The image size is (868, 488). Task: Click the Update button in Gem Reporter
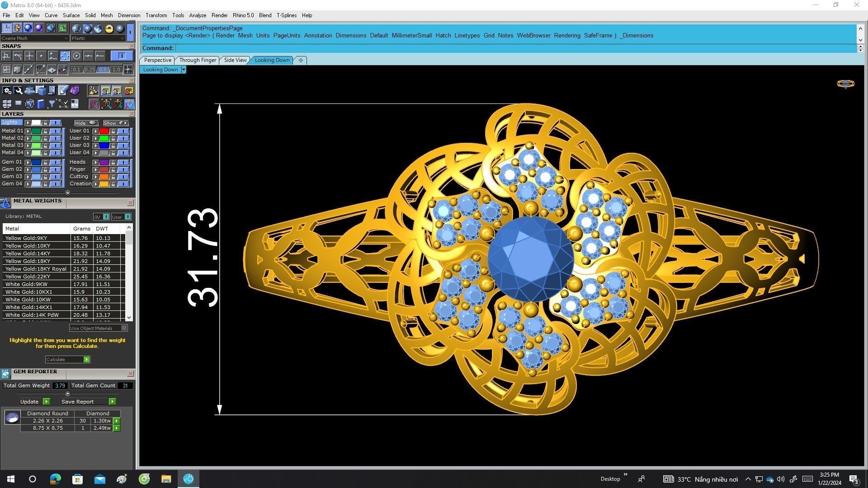[34, 402]
